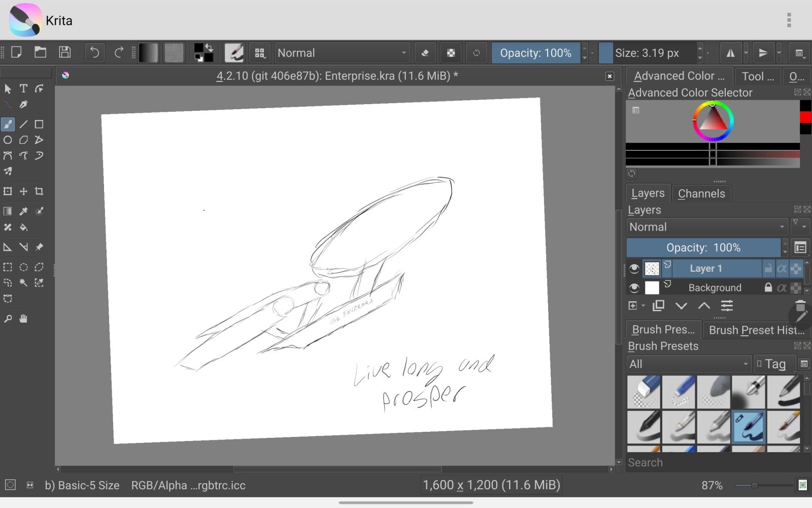Select the Bezier Curve tool
This screenshot has width=812, height=508.
coord(8,155)
